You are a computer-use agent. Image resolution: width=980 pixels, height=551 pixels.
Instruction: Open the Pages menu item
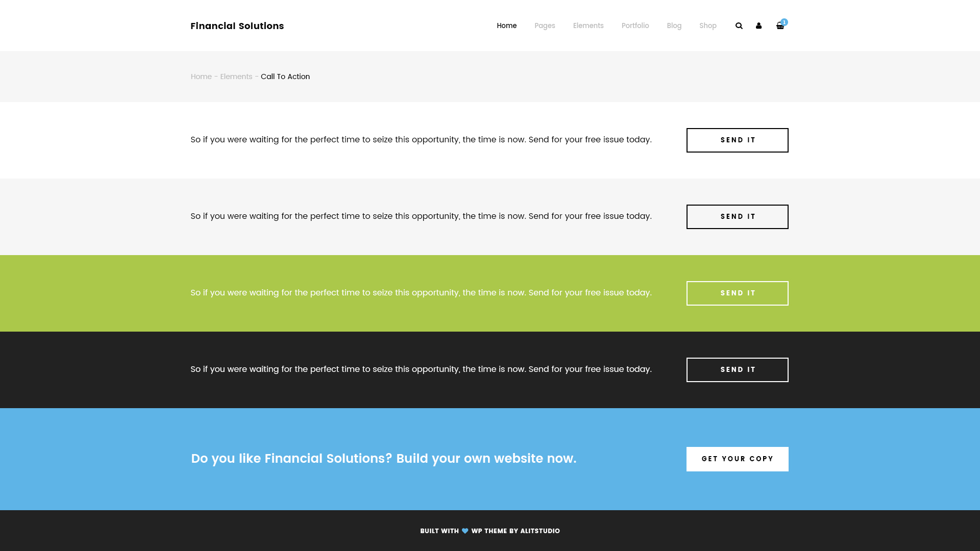pos(545,26)
